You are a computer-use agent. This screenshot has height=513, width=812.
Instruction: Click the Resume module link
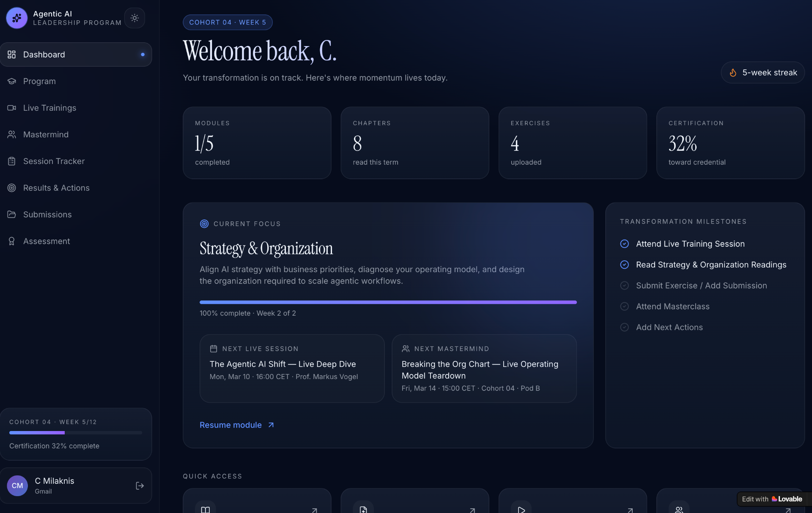(237, 425)
